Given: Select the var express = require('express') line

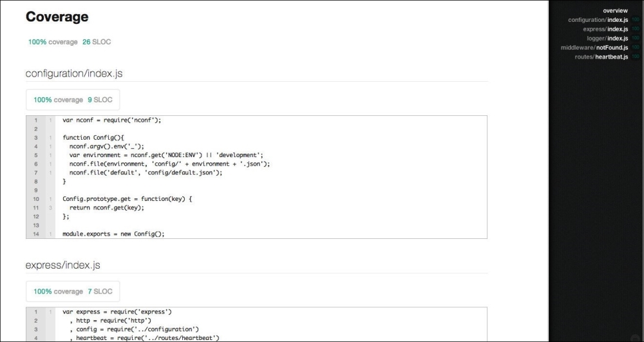Looking at the screenshot, I should (x=117, y=312).
